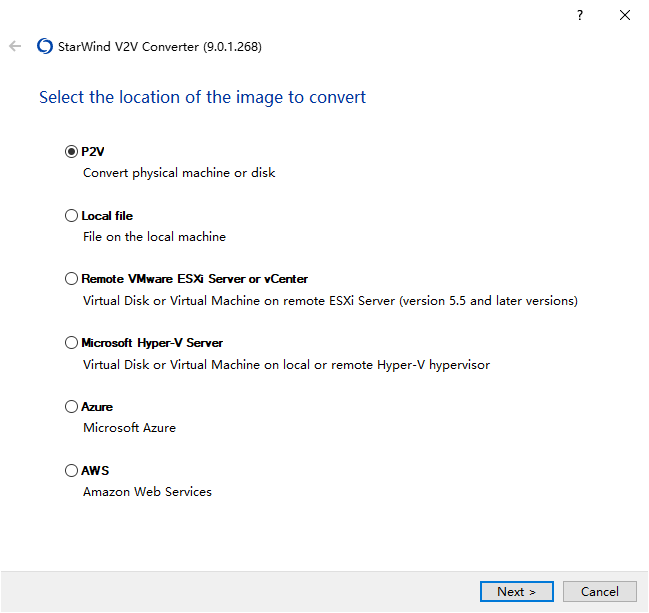
Task: Click the 'Select the location of the image' heading
Action: pyautogui.click(x=202, y=98)
